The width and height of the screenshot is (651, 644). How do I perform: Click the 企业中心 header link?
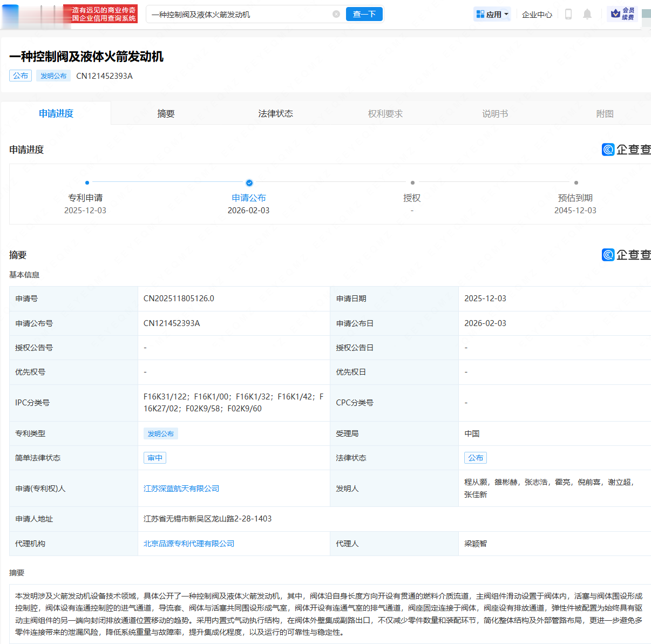[x=537, y=15]
